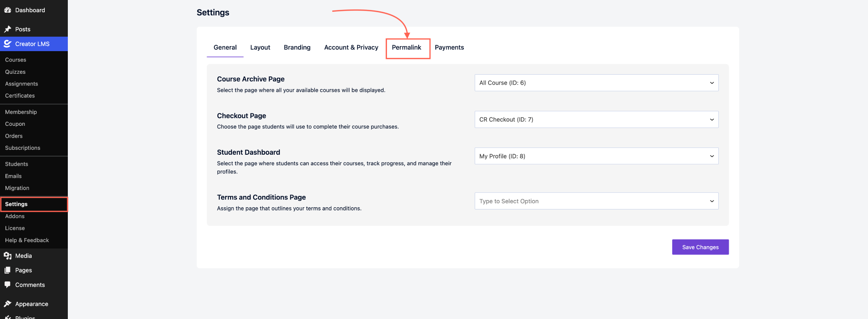The image size is (868, 319).
Task: Open the Payments tab
Action: click(449, 48)
